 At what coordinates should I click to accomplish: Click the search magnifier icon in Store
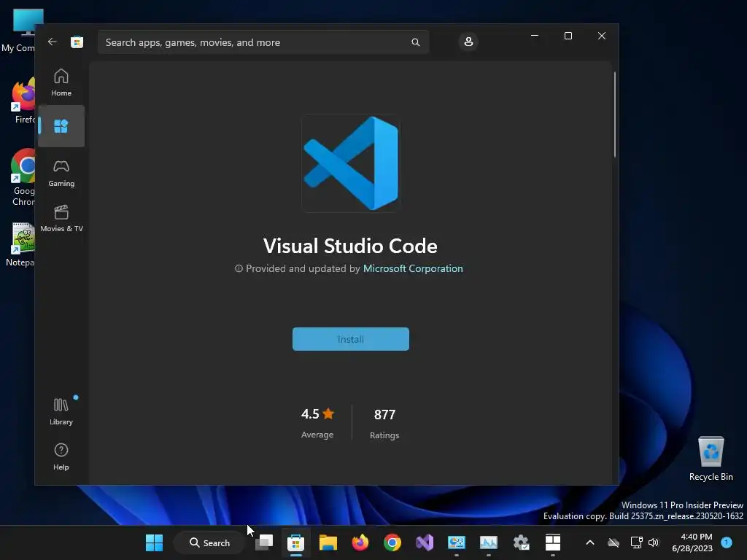tap(415, 42)
